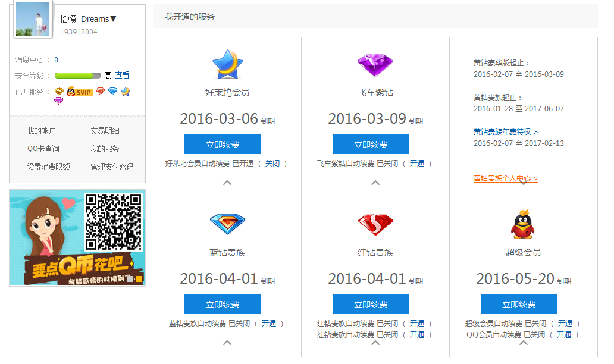Screen dimensions: 614x364
Task: Collapse the 飞车紫钻 card chevron
Action: [x=375, y=183]
